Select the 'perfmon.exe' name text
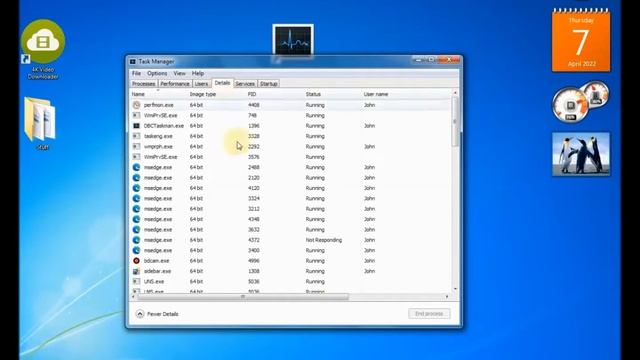 [x=158, y=105]
